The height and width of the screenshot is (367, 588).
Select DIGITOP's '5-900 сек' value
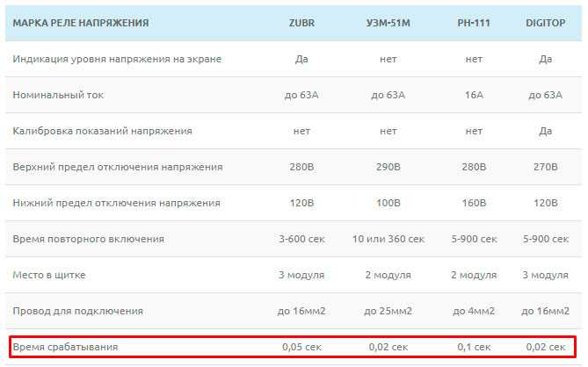coord(545,239)
